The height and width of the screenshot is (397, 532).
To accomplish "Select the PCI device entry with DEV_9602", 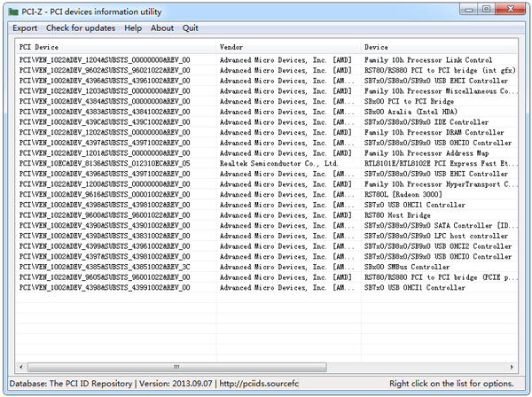I will click(x=105, y=70).
